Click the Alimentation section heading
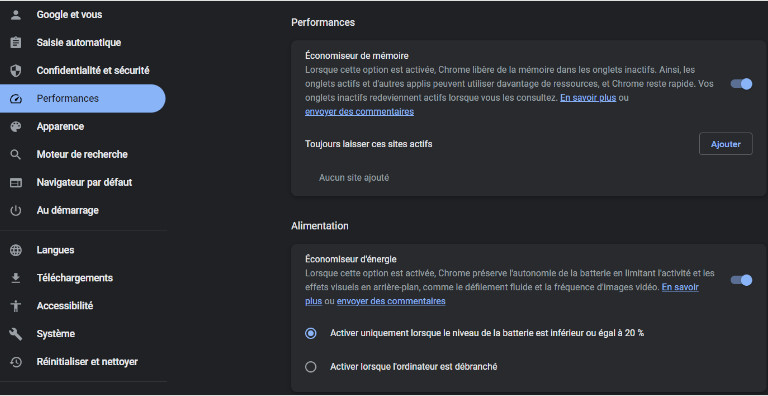Screen dimensions: 768x396 [320, 226]
